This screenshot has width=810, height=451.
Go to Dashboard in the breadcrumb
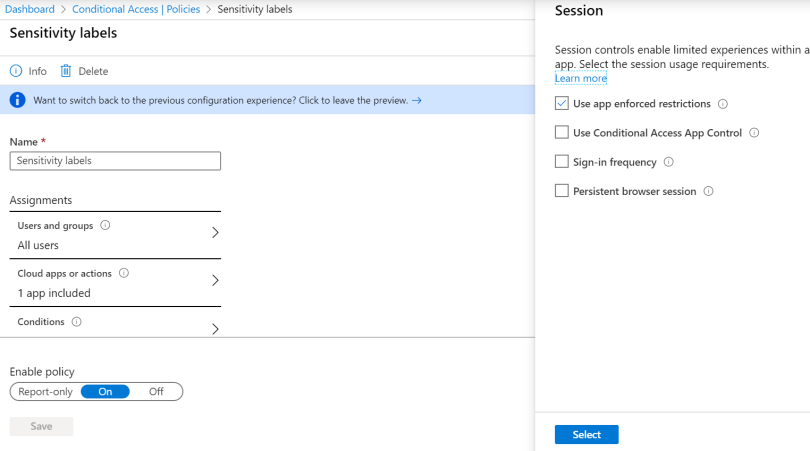pyautogui.click(x=29, y=9)
